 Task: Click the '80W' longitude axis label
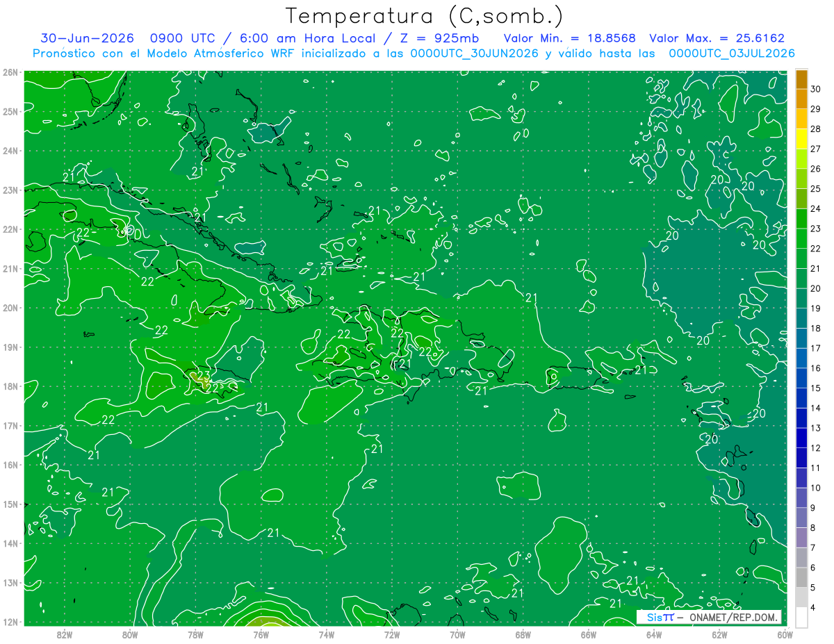point(130,634)
